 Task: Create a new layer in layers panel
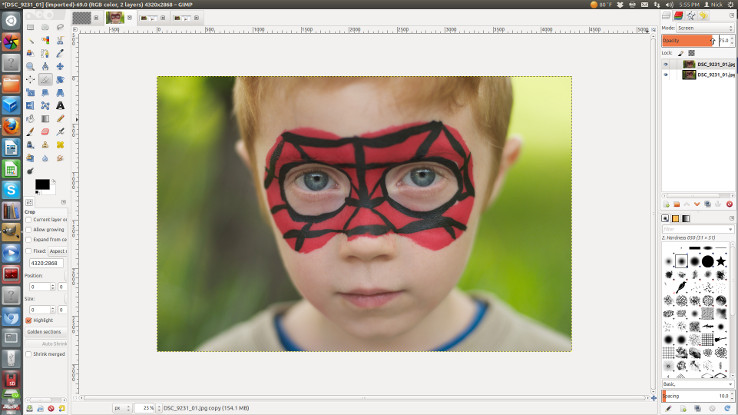coord(666,204)
